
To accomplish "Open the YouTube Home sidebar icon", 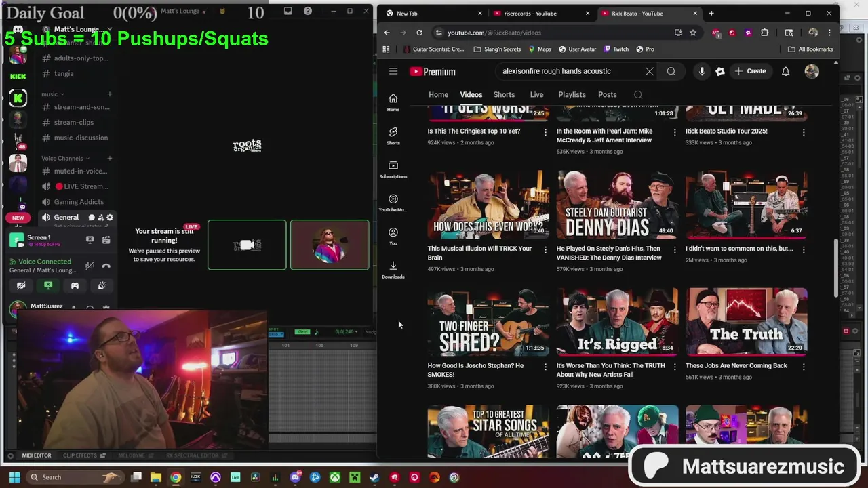I will (393, 102).
